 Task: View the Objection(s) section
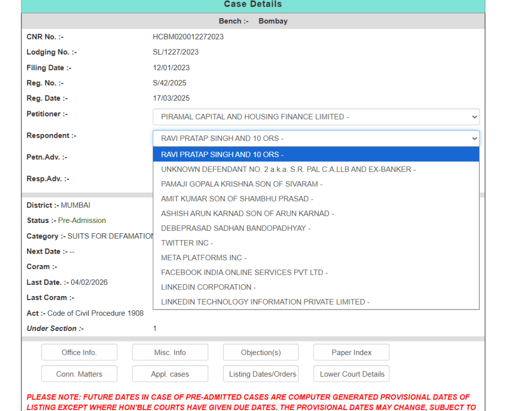tap(261, 352)
